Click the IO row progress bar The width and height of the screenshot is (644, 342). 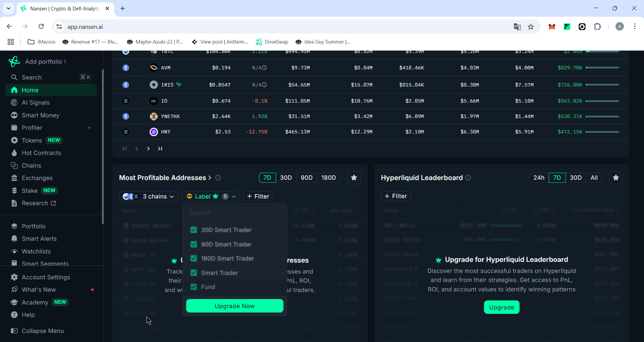pos(602,101)
